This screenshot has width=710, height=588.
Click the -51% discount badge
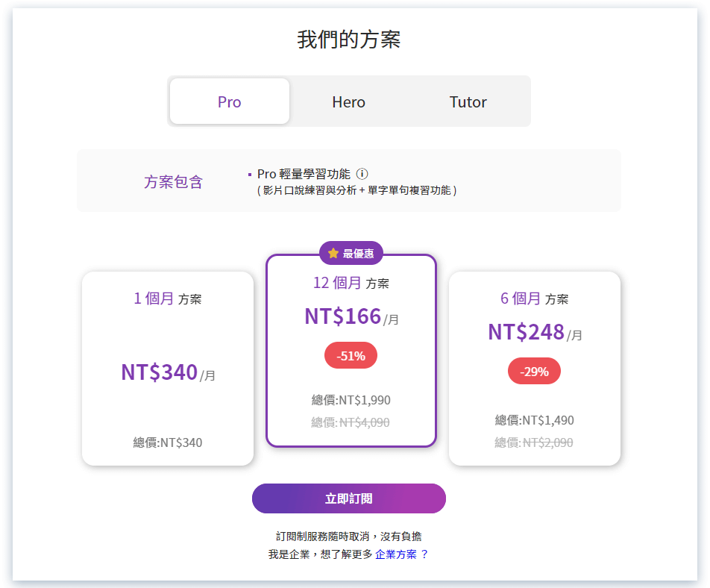(x=351, y=356)
